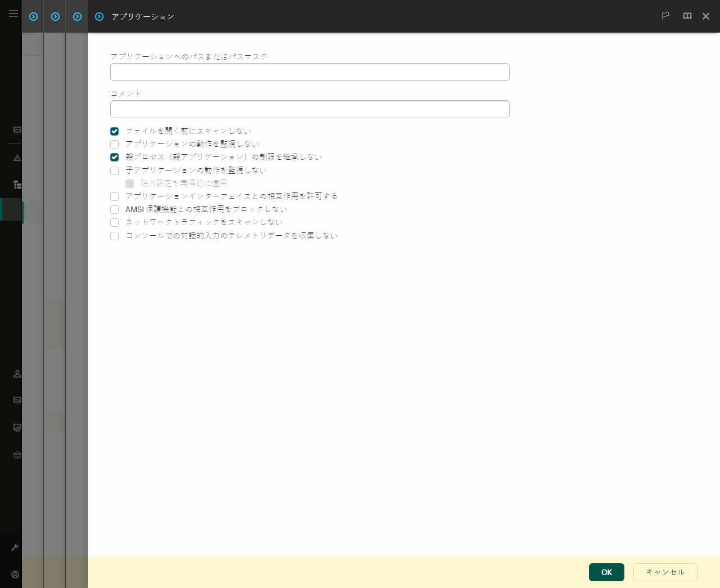Open the device hierarchy icon in the sidebar
This screenshot has width=720, height=588.
17,185
